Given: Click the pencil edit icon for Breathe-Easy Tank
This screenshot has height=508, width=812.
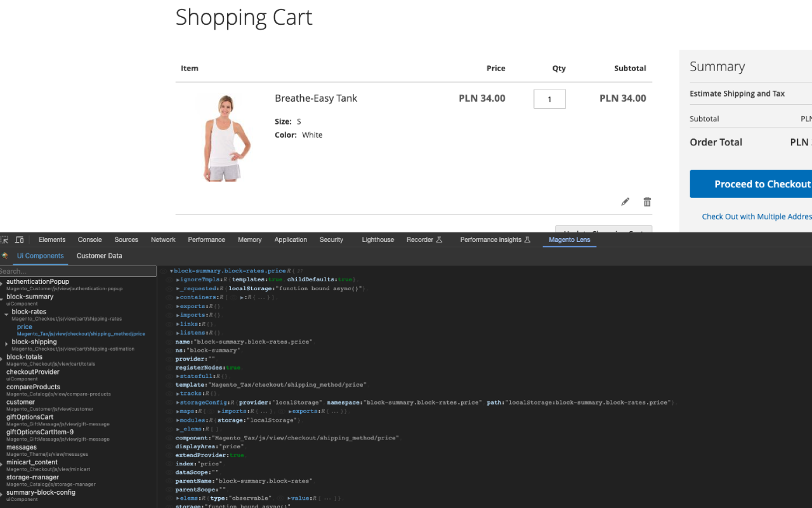Looking at the screenshot, I should [625, 202].
